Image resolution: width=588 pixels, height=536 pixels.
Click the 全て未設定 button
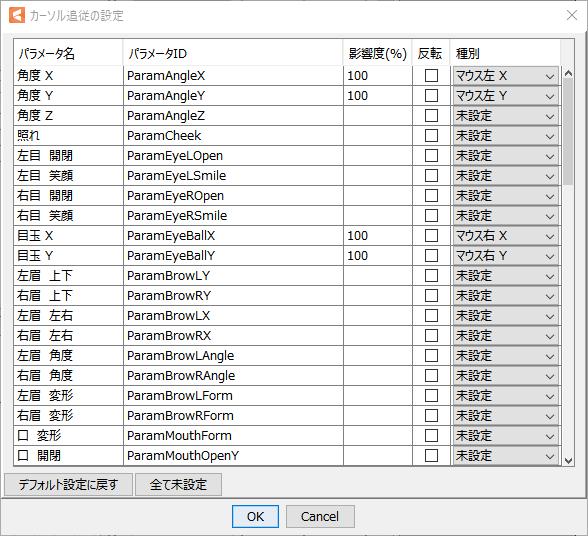pos(178,485)
